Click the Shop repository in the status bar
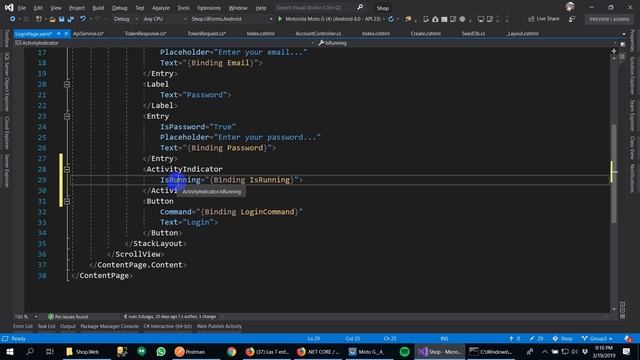The height and width of the screenshot is (360, 640). click(x=562, y=339)
